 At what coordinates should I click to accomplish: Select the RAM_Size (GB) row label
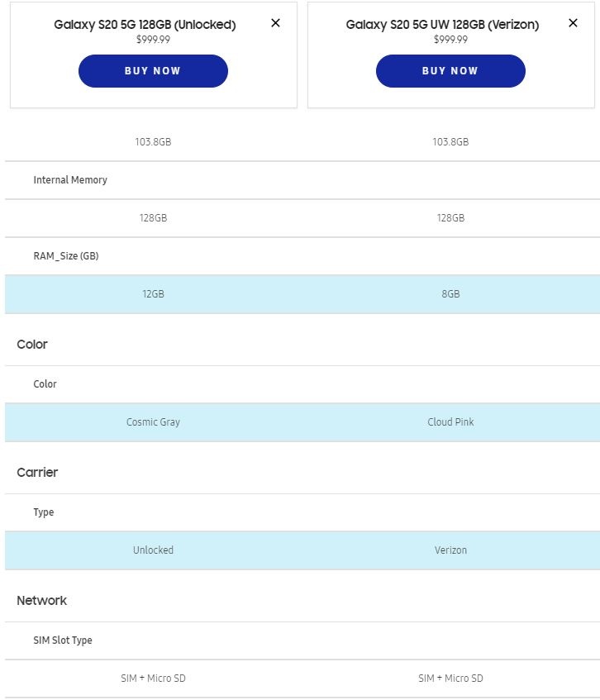66,256
